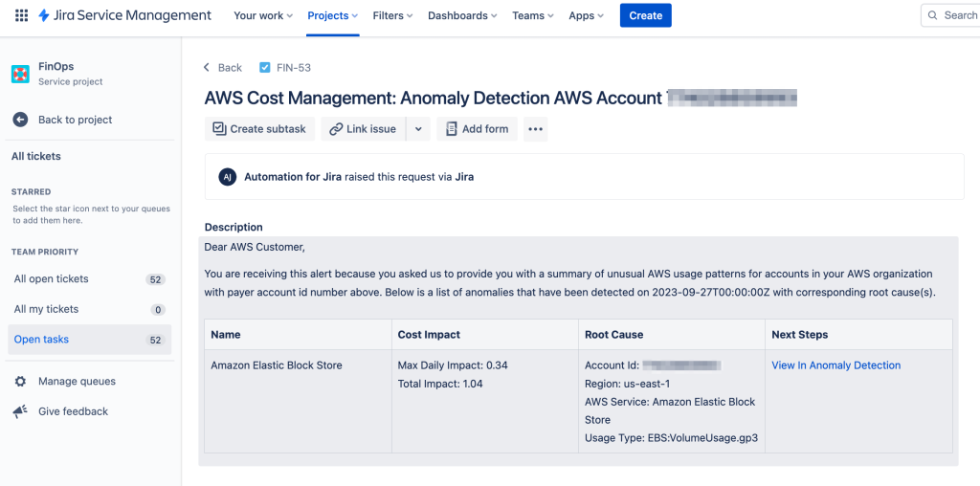Open the Filters menu
The width and height of the screenshot is (980, 486).
pos(392,15)
